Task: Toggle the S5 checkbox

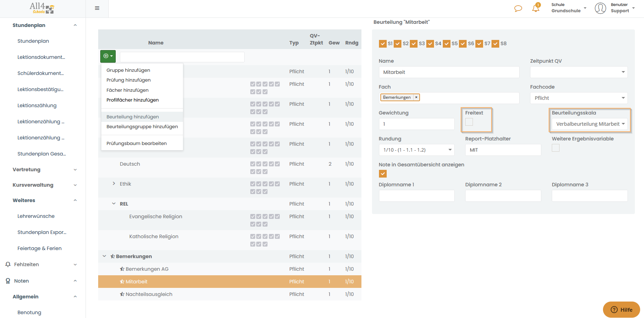Action: point(447,43)
